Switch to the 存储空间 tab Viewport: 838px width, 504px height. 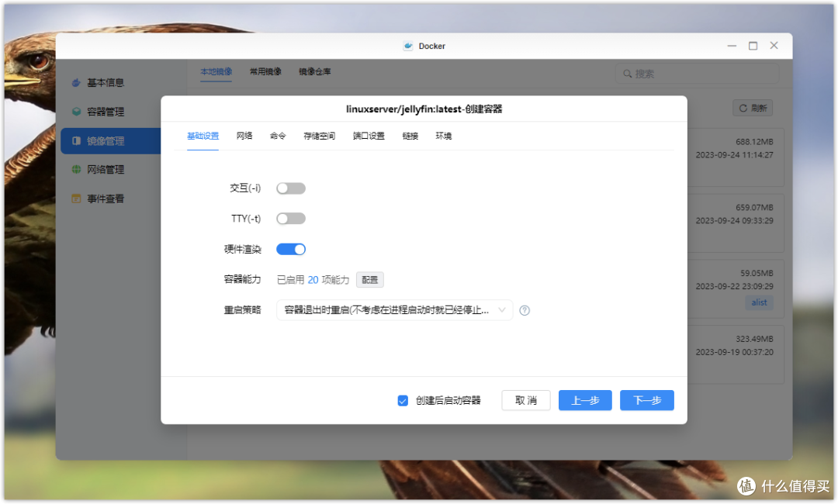pos(319,136)
